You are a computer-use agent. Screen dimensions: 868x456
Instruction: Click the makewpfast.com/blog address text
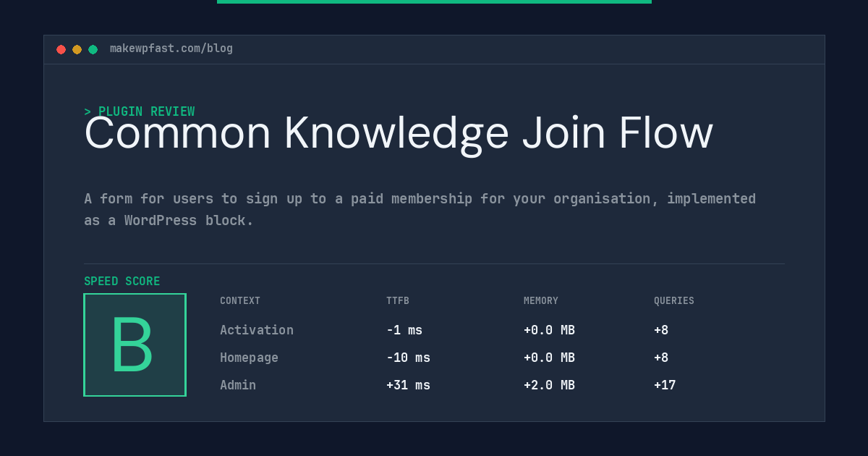171,48
